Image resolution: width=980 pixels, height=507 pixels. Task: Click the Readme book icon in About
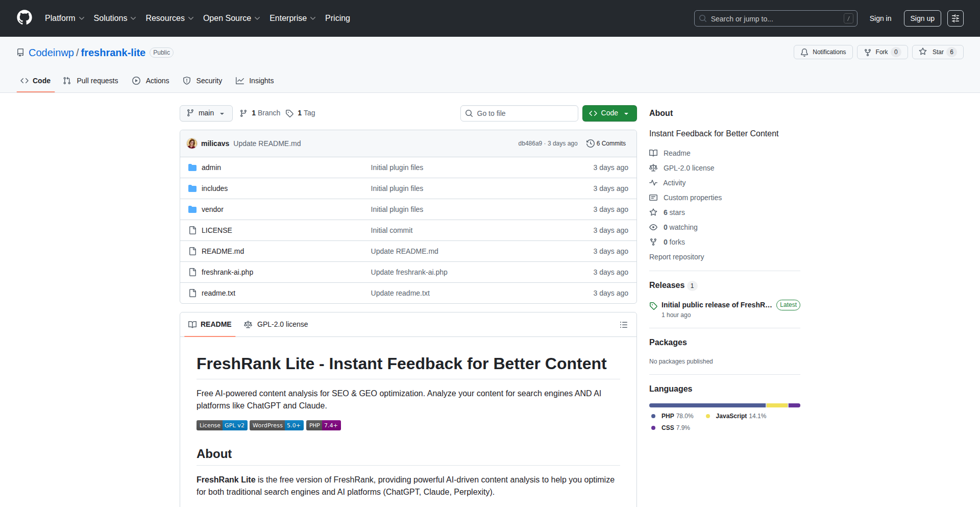click(653, 153)
